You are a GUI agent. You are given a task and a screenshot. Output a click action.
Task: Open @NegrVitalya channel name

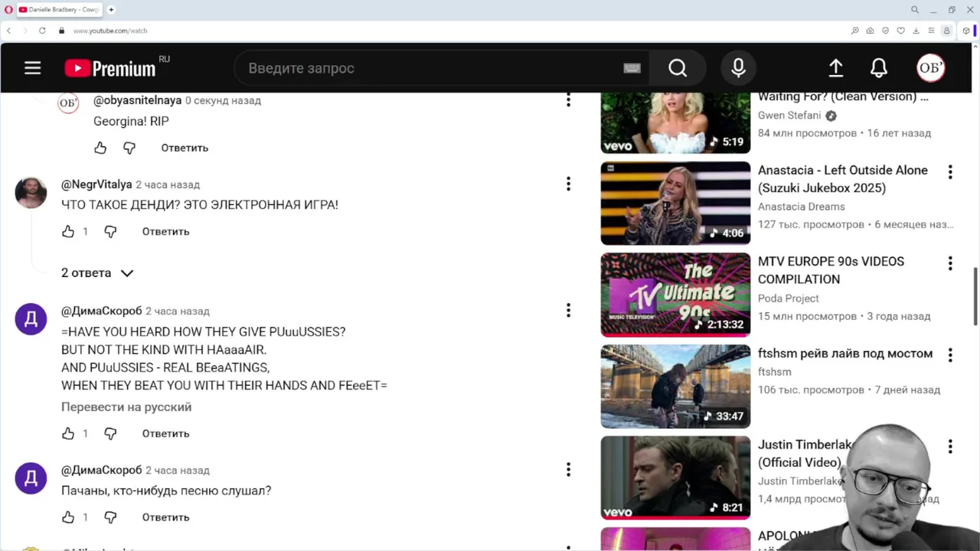[x=96, y=184]
